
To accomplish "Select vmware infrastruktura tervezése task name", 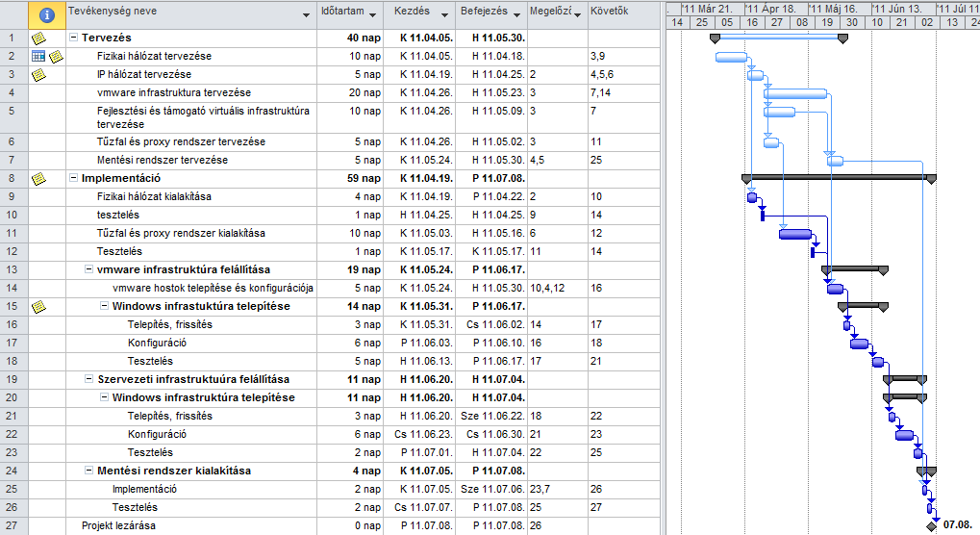I will pos(174,92).
